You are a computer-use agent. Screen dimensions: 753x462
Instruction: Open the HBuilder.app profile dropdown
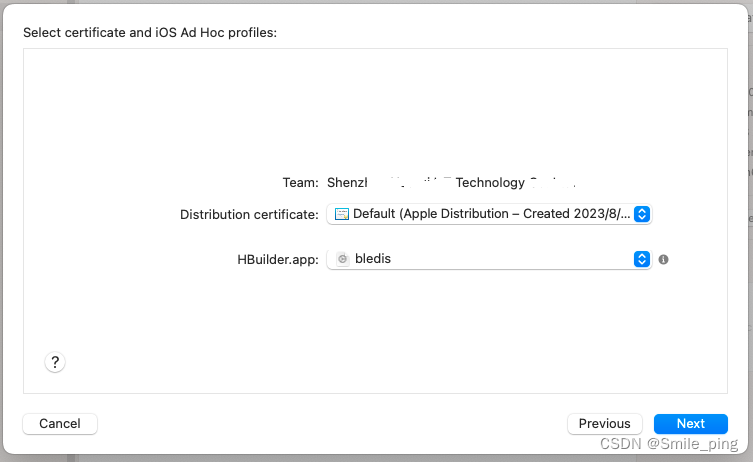[489, 259]
